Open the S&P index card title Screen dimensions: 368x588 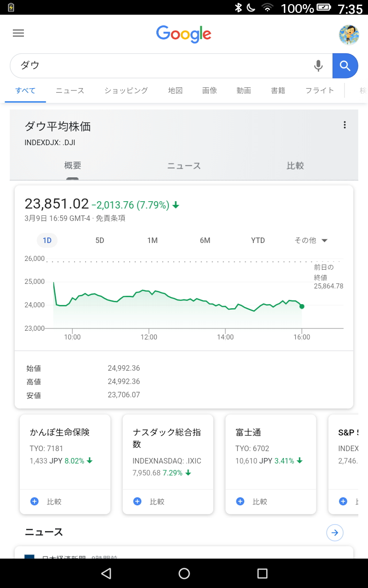point(348,432)
